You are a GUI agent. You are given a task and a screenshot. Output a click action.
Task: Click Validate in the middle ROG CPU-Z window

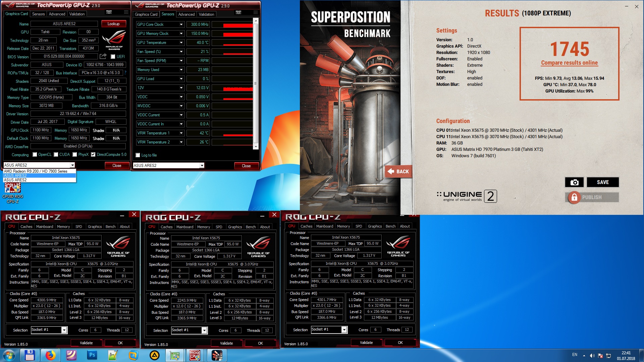coord(226,343)
